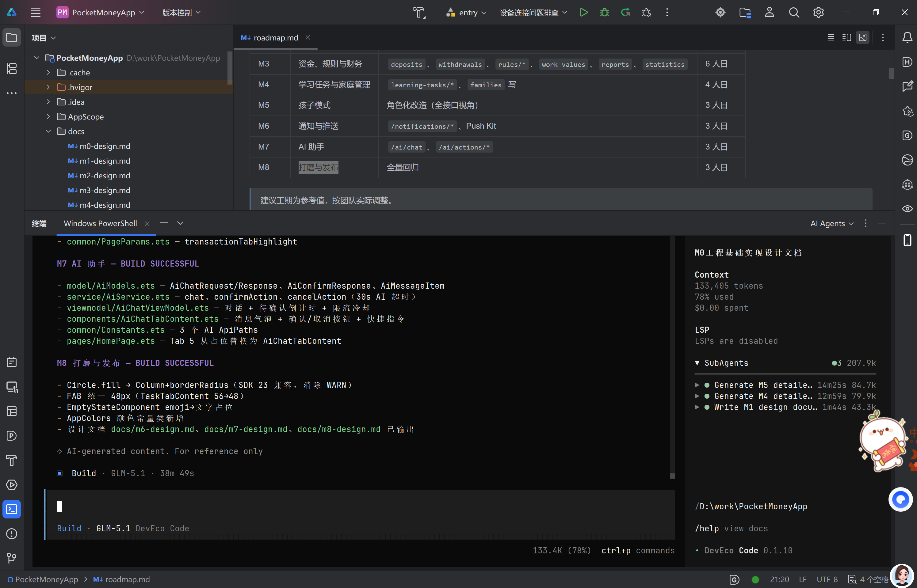Open editor tab more options

(x=883, y=37)
